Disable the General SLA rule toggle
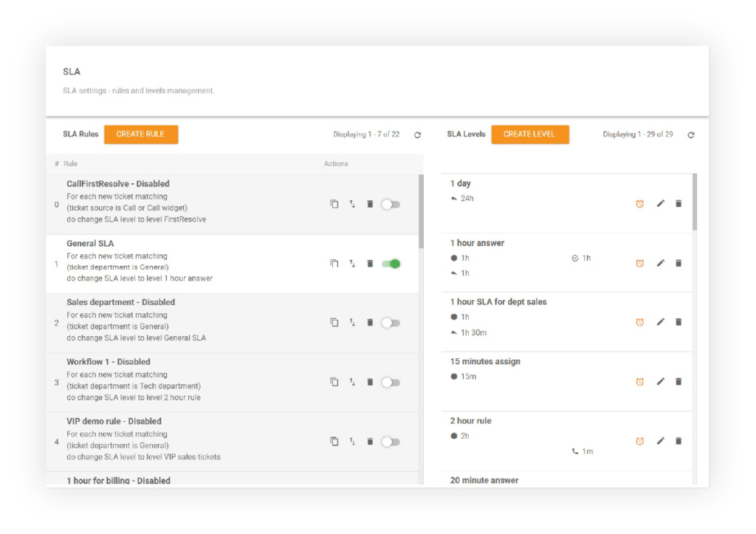The width and height of the screenshot is (756, 534). pos(391,264)
